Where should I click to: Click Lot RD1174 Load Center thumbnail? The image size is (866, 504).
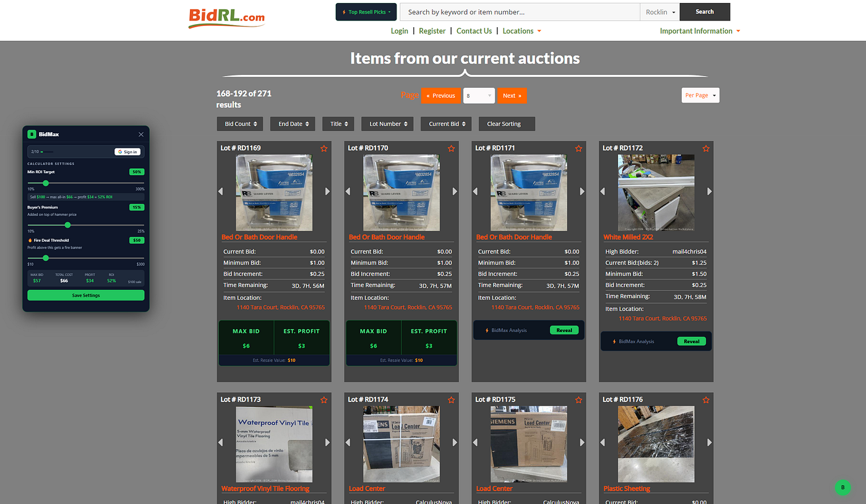point(401,444)
